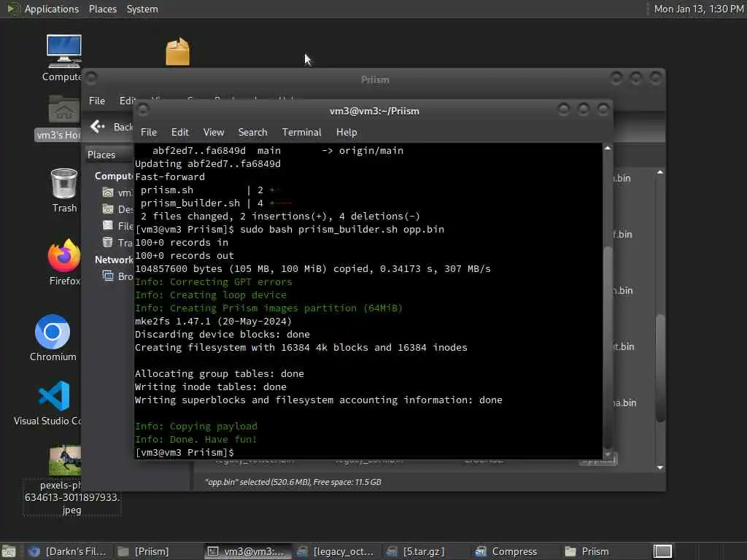The image size is (747, 560).
Task: Click the file manager scrollbar down arrow
Action: (x=659, y=467)
